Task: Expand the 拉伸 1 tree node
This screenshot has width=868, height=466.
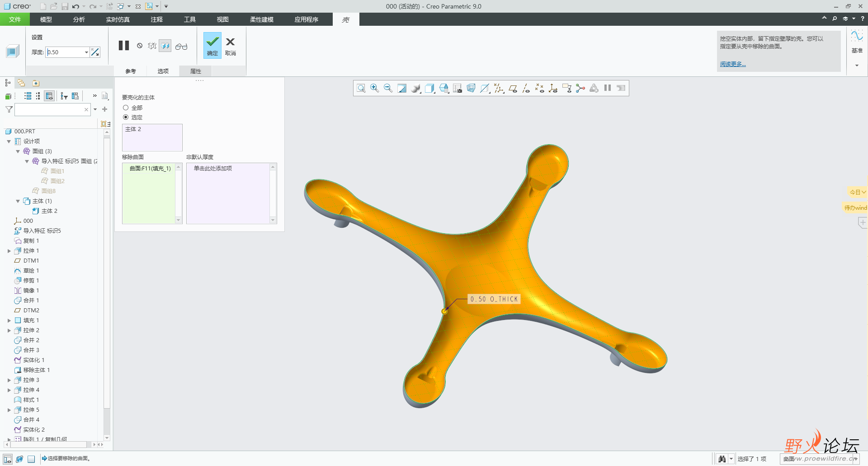Action: pos(9,251)
